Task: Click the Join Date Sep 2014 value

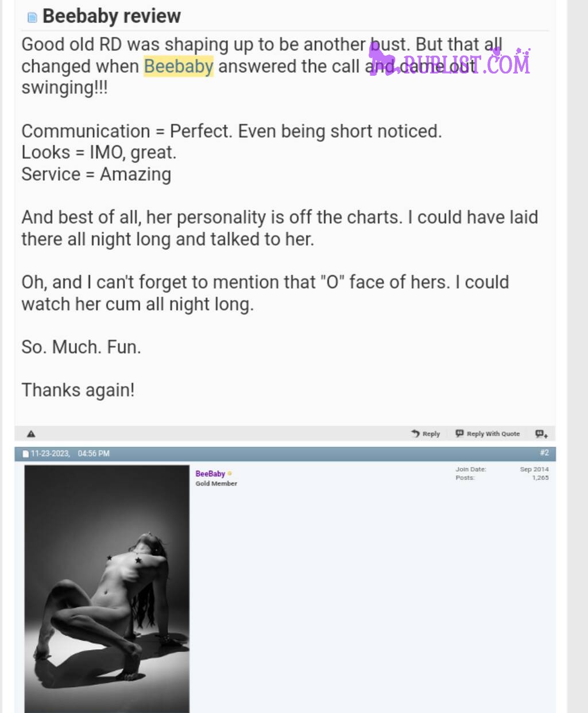Action: [x=534, y=469]
